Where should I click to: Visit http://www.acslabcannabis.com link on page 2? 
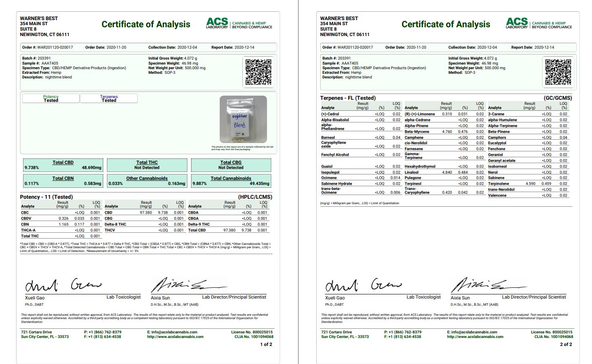(475, 337)
